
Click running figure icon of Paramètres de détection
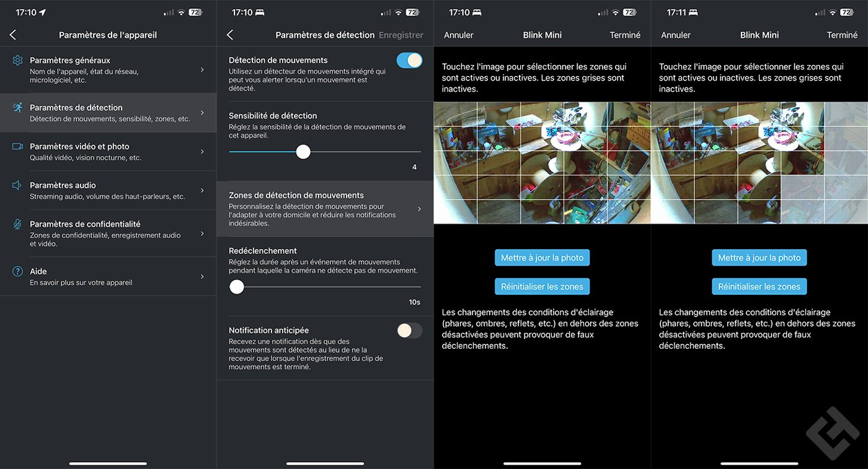click(17, 107)
